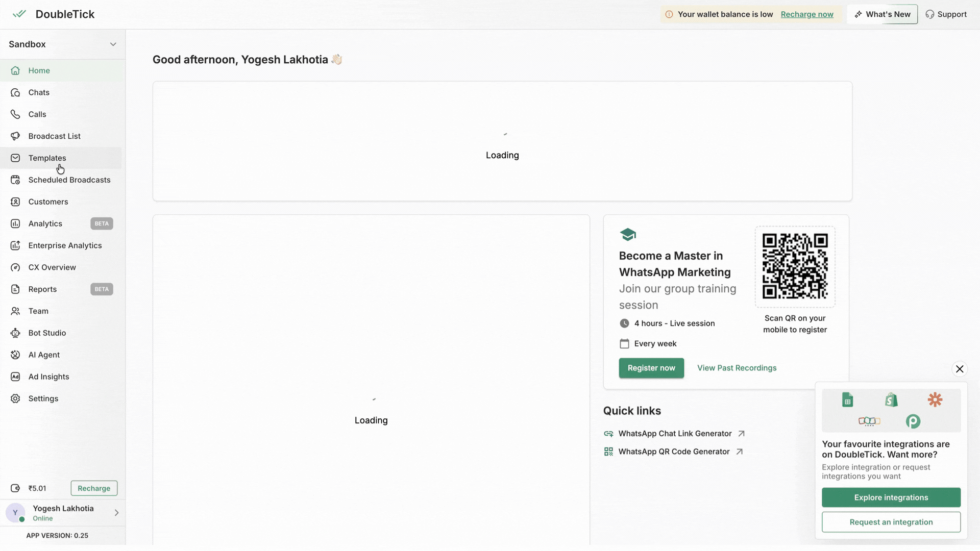
Task: Click the AI Agent sidebar icon
Action: pos(15,355)
